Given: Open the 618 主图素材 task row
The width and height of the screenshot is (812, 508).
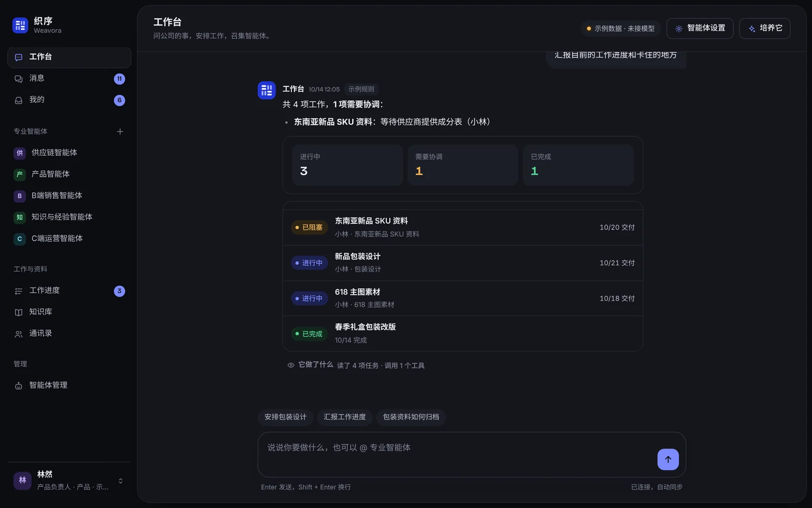Looking at the screenshot, I should click(x=463, y=298).
